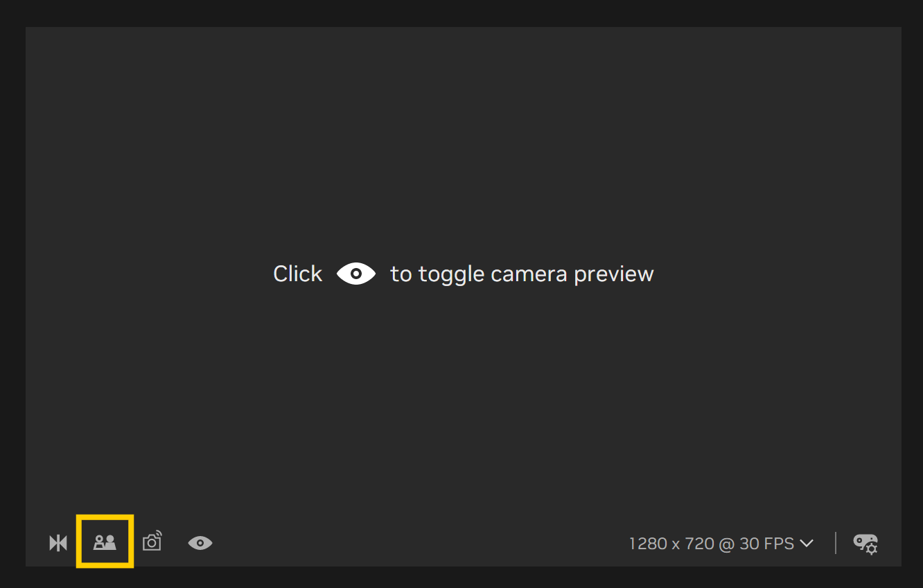The height and width of the screenshot is (588, 923).
Task: Click the highlighted side-by-side comparison icon
Action: pyautogui.click(x=105, y=542)
